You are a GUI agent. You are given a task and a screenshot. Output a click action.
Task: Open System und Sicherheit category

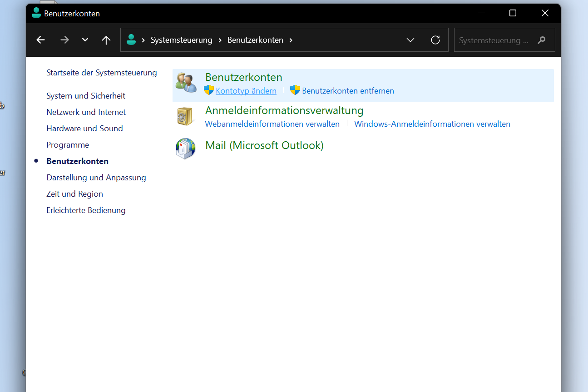pyautogui.click(x=86, y=96)
